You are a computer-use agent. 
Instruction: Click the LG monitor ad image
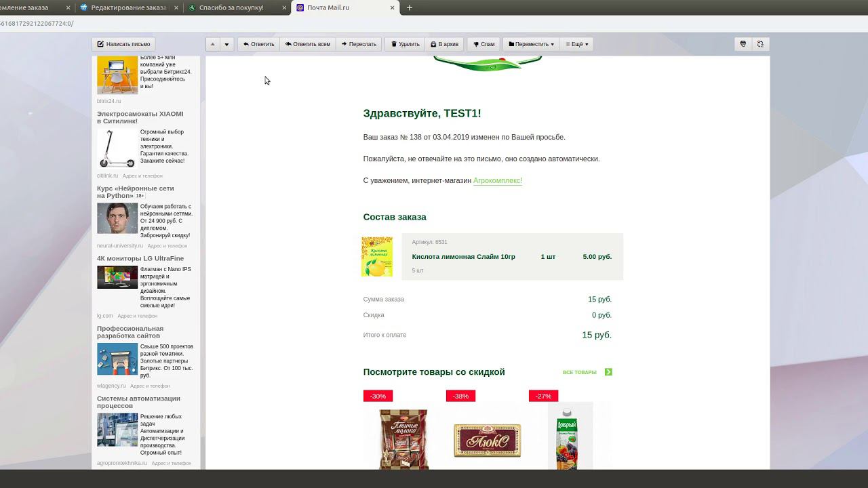(117, 277)
